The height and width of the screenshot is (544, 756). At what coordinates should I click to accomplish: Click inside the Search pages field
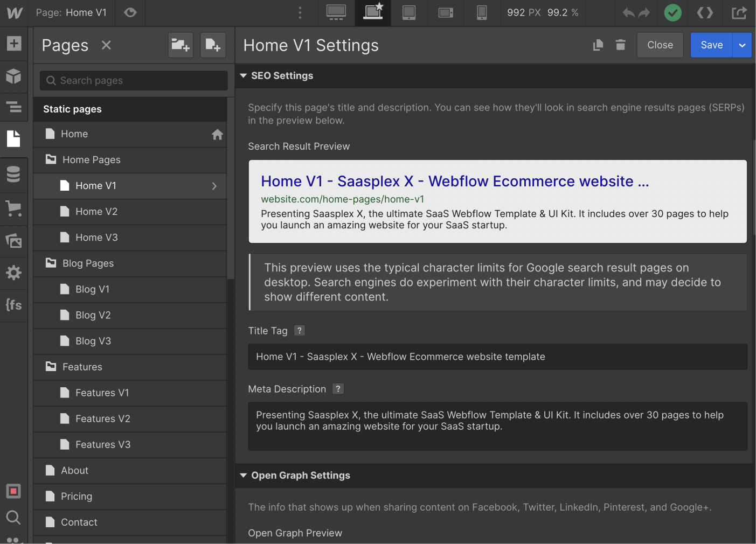pos(133,80)
